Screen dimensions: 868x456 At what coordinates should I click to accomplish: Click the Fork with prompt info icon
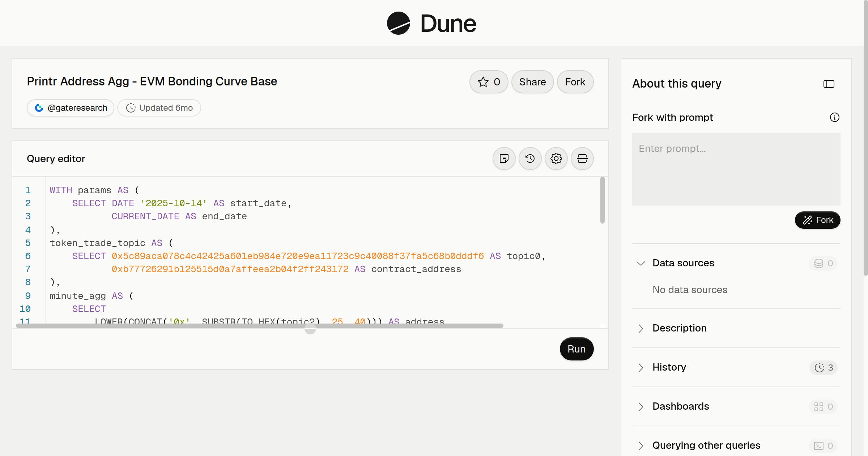834,117
